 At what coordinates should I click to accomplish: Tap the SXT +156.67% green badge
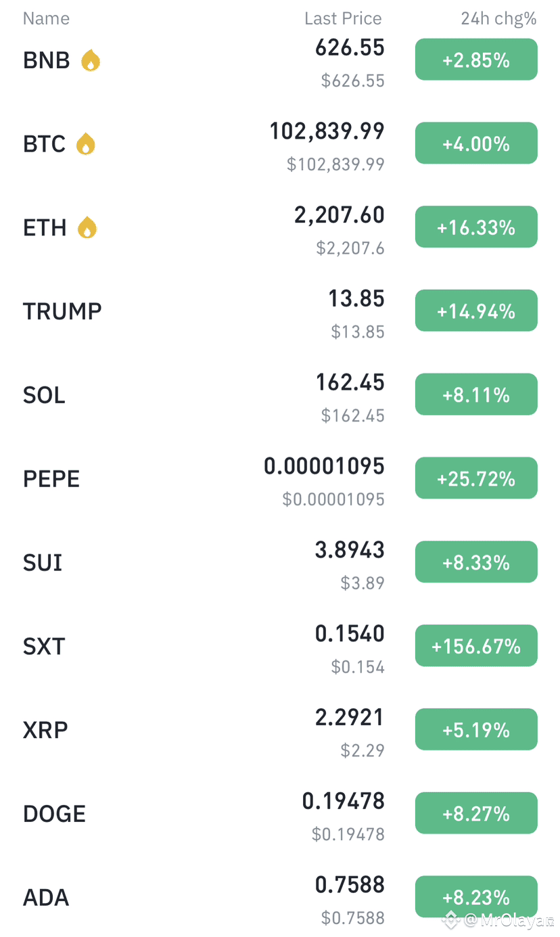pyautogui.click(x=476, y=646)
